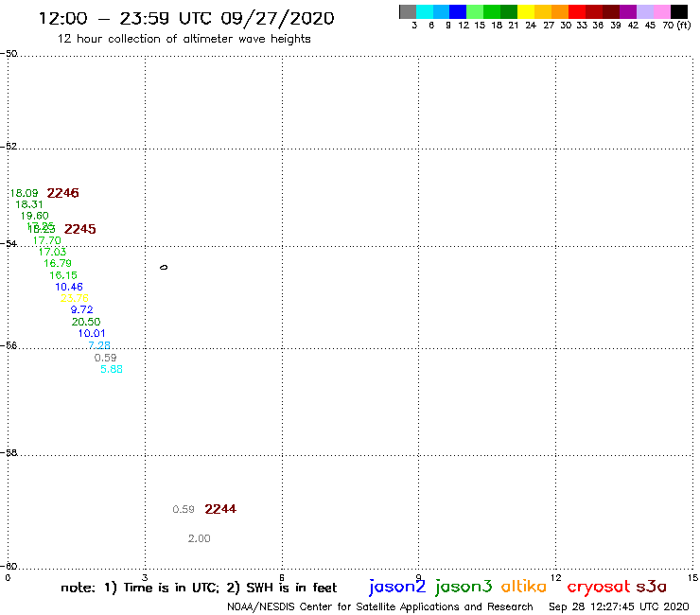Viewport: 700px width, 615px height.
Task: Select the jason3 satellite legend label
Action: click(x=464, y=587)
